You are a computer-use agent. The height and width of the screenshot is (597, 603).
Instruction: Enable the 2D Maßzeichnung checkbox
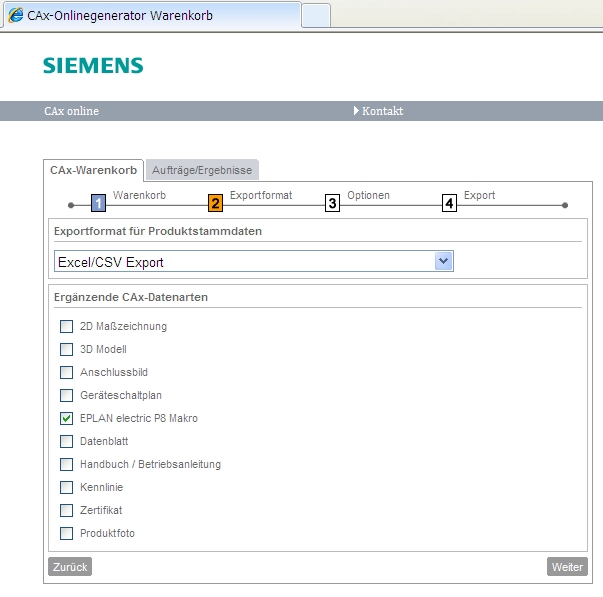point(67,326)
